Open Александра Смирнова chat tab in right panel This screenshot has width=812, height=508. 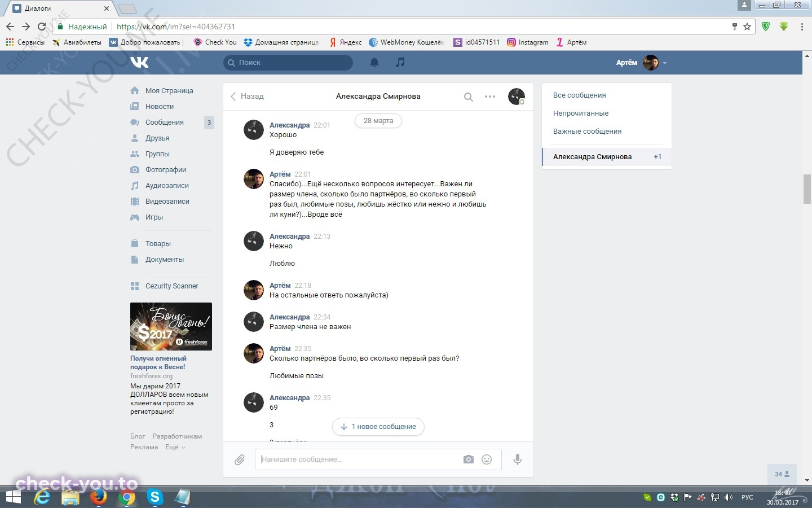click(607, 157)
